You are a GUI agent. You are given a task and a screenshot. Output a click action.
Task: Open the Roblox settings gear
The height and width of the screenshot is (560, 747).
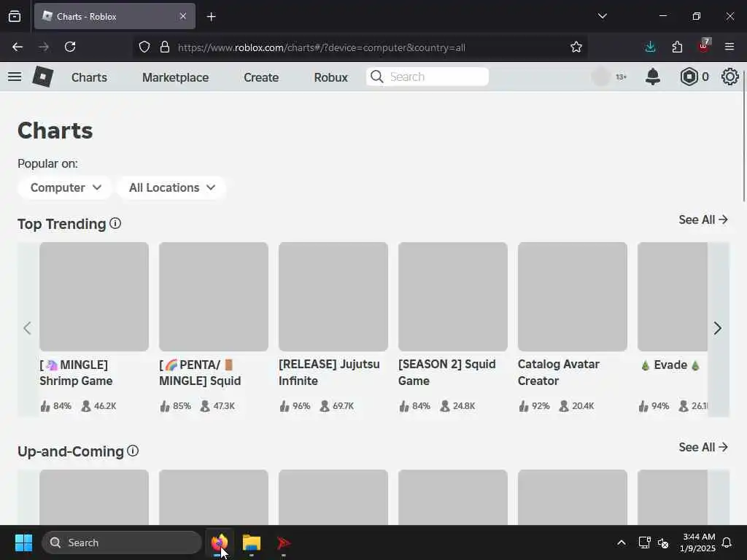tap(729, 77)
